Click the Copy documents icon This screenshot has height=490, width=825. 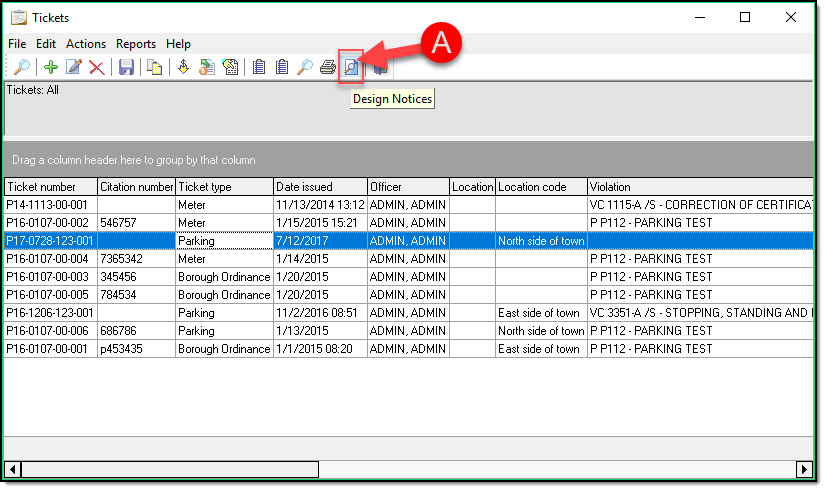(x=155, y=67)
